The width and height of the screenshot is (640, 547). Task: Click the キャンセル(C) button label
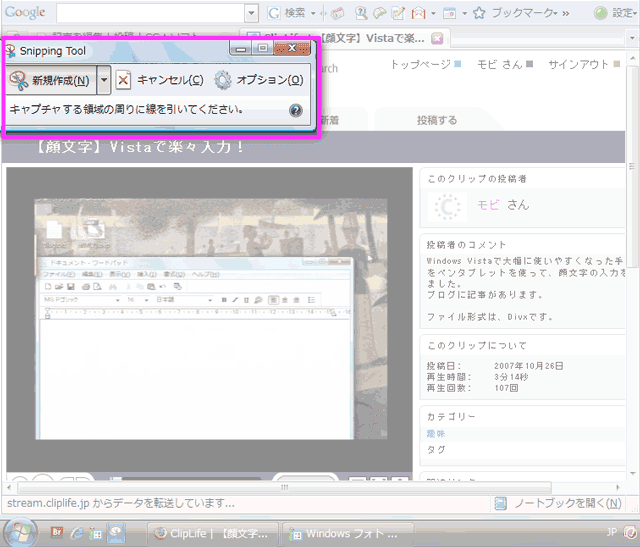pos(170,80)
